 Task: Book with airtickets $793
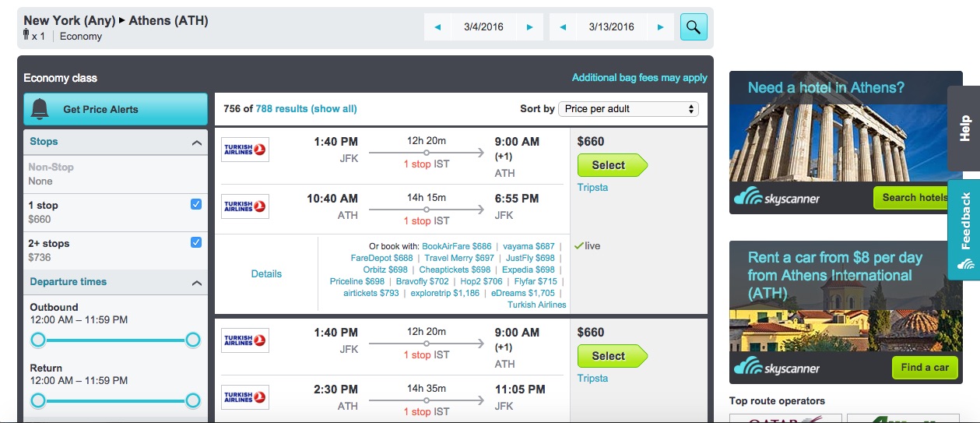[371, 293]
